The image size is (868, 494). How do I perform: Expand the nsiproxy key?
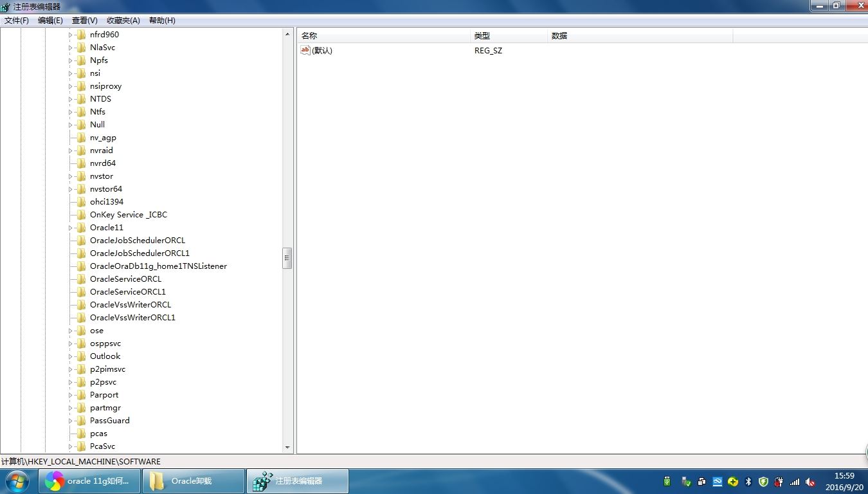click(x=71, y=86)
